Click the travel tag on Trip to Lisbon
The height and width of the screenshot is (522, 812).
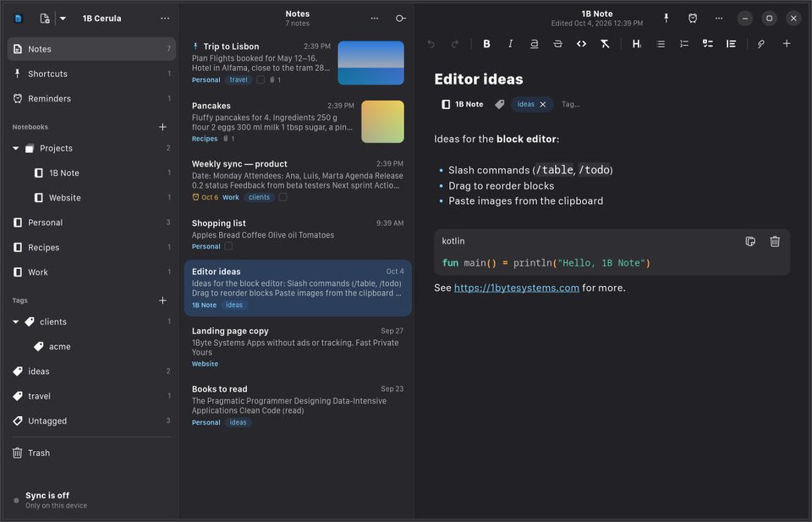239,80
